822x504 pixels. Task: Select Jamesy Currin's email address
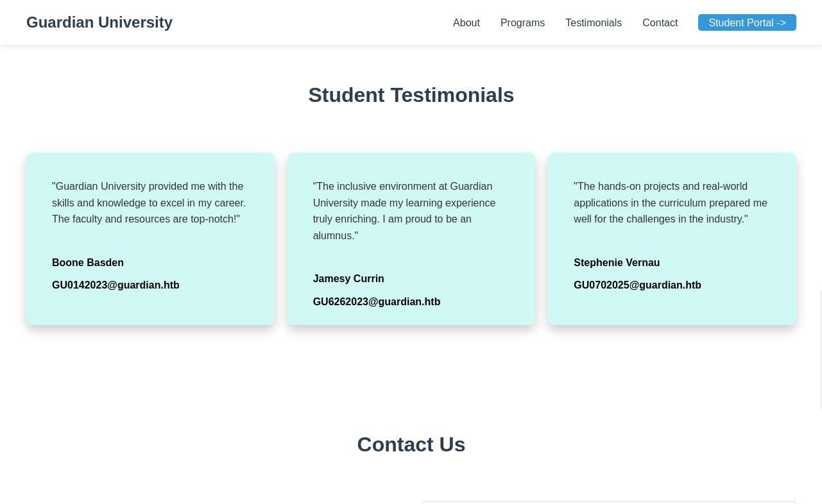pos(376,301)
